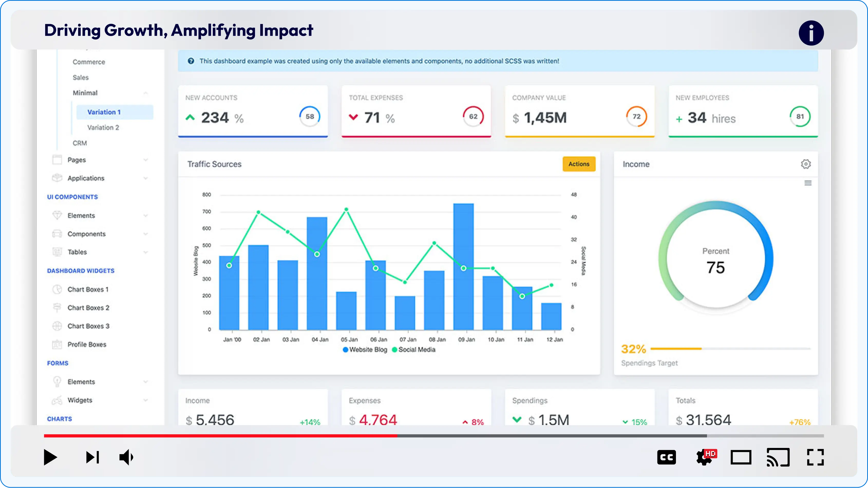Click the Profile Boxes icon

coord(57,344)
